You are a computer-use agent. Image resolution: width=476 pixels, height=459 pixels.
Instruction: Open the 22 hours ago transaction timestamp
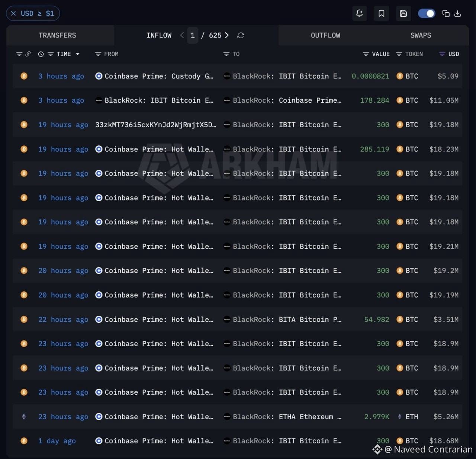(x=63, y=319)
